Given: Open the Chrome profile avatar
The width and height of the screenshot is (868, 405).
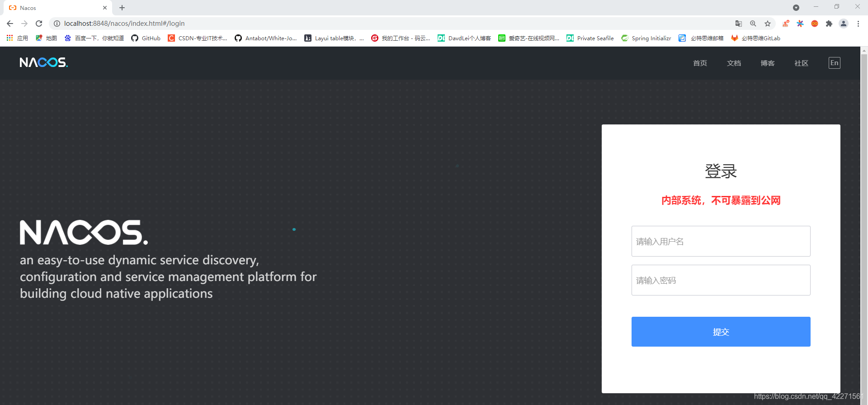Looking at the screenshot, I should [x=844, y=24].
